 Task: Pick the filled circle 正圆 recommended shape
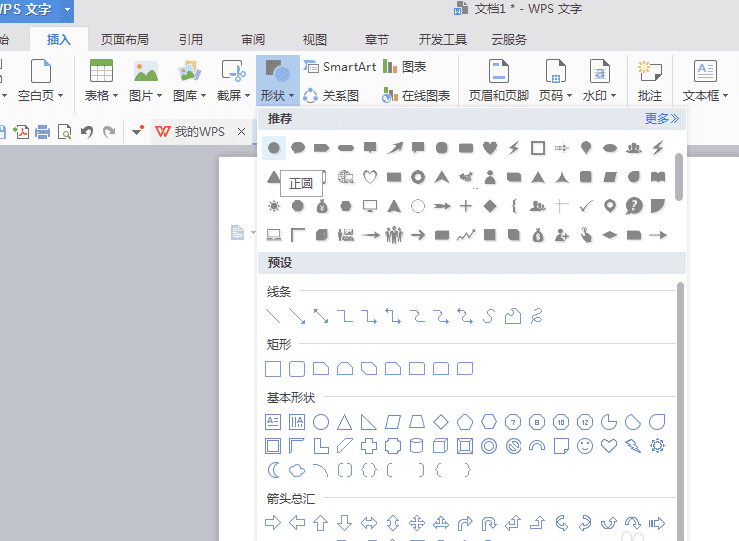[x=273, y=148]
